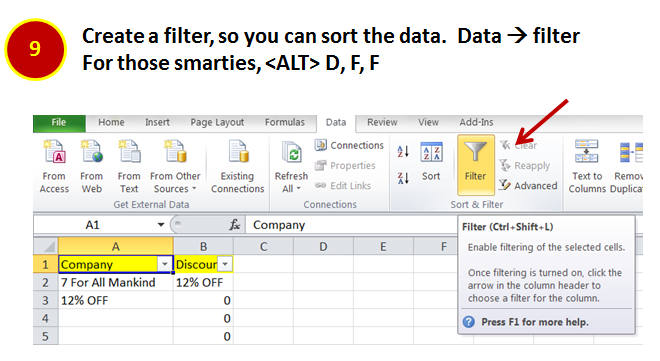Open From Other Sources dropdown
The image size is (660, 361).
click(x=175, y=167)
